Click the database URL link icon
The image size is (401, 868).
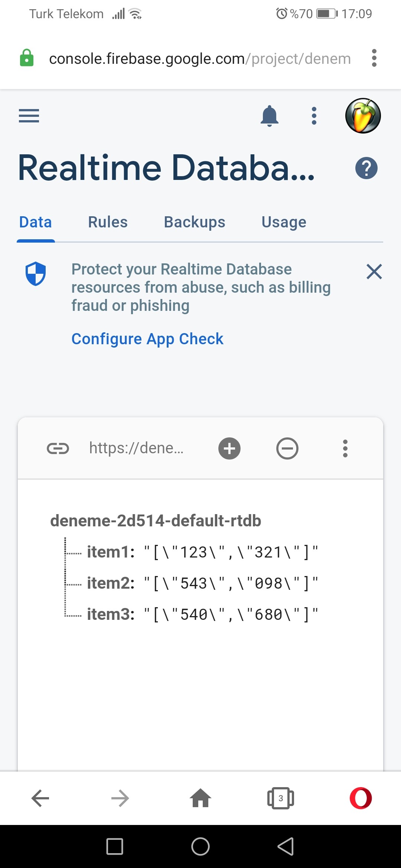[x=58, y=448]
